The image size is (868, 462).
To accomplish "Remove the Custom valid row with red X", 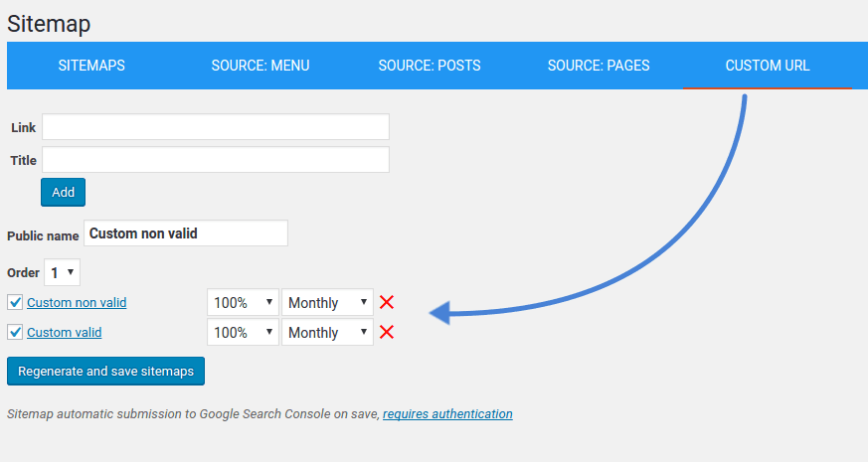I will click(x=387, y=332).
